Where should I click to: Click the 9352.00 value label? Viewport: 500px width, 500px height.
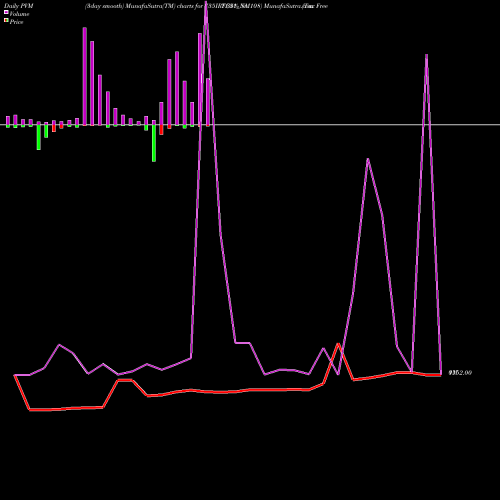(x=460, y=373)
